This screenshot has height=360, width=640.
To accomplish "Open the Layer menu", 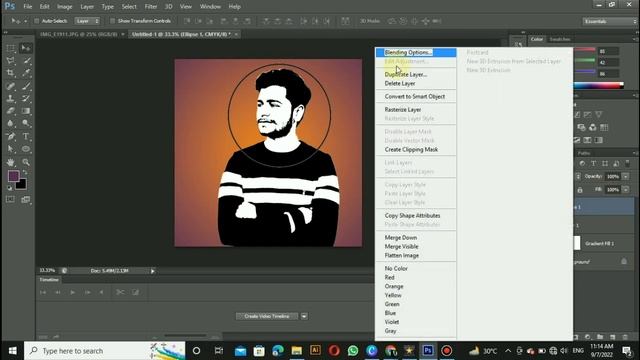I will (x=87, y=7).
